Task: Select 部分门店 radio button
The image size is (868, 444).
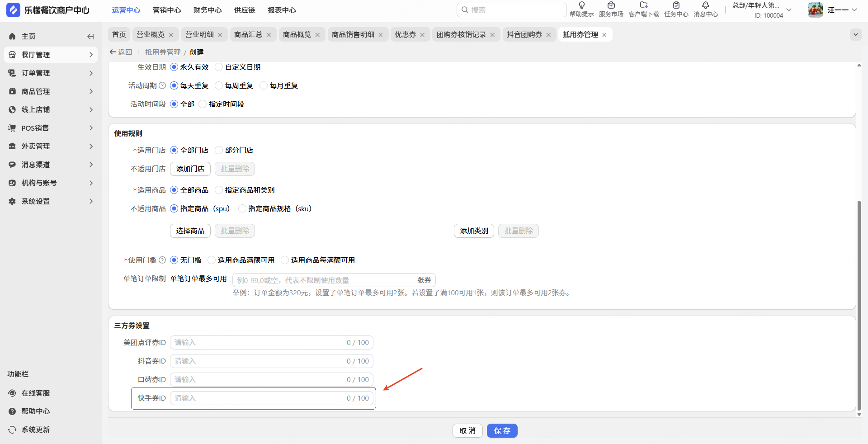Action: pyautogui.click(x=219, y=150)
